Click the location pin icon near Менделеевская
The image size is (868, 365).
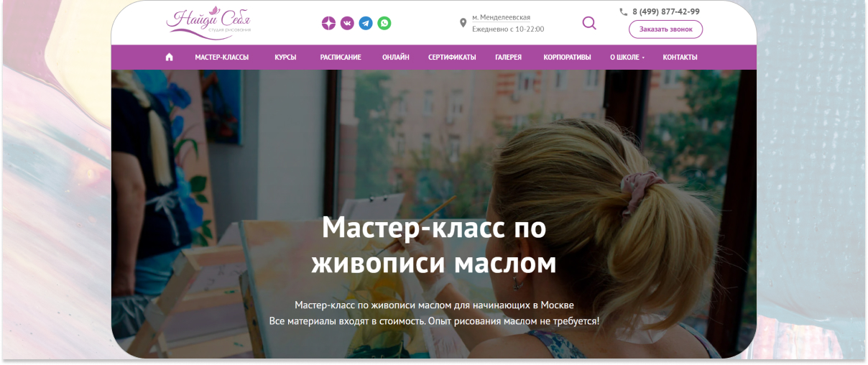pyautogui.click(x=463, y=23)
